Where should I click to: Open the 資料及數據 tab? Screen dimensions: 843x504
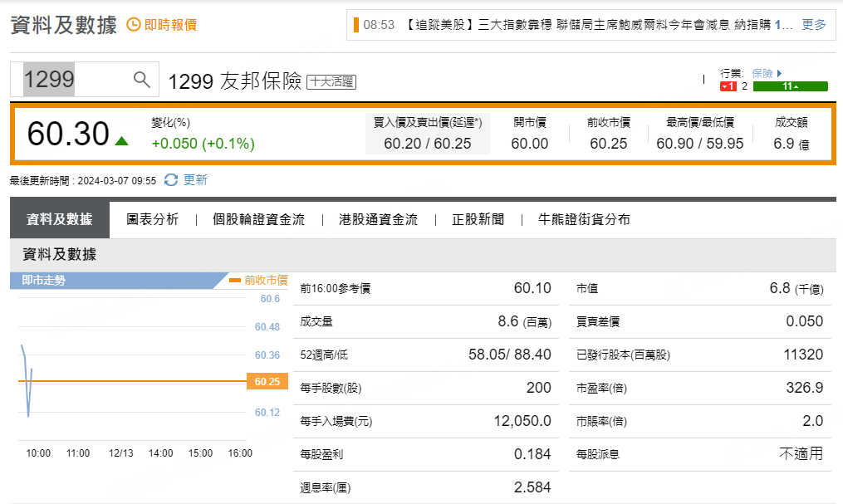coord(60,219)
